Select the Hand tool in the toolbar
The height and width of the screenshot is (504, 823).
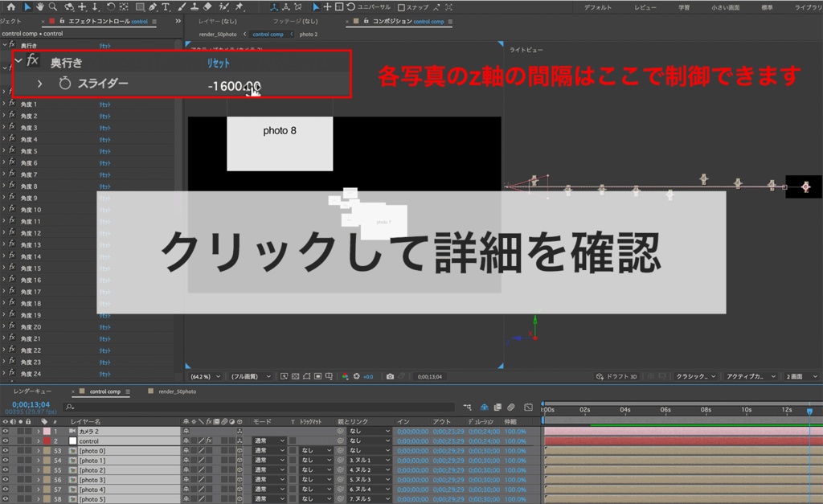(x=39, y=7)
